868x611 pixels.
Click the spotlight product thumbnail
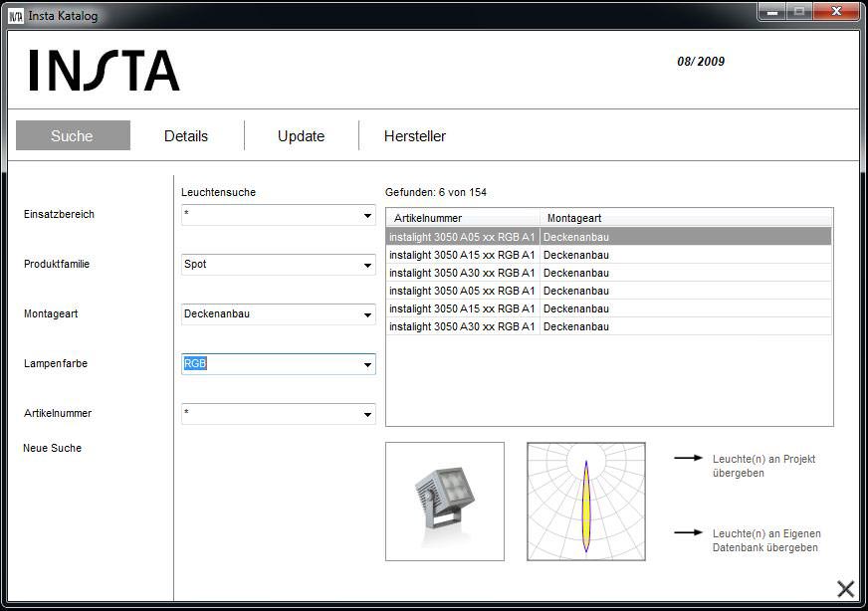445,502
